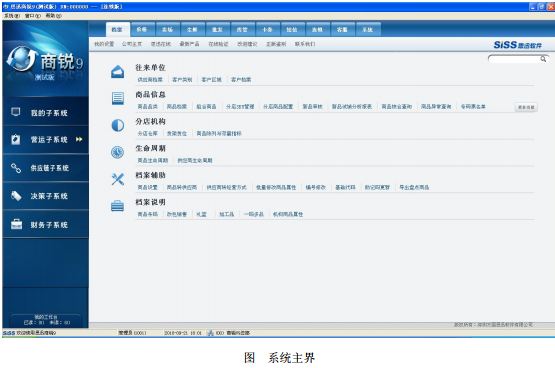
Task: Open 商品生命周期 under 生命周期
Action: tap(153, 160)
